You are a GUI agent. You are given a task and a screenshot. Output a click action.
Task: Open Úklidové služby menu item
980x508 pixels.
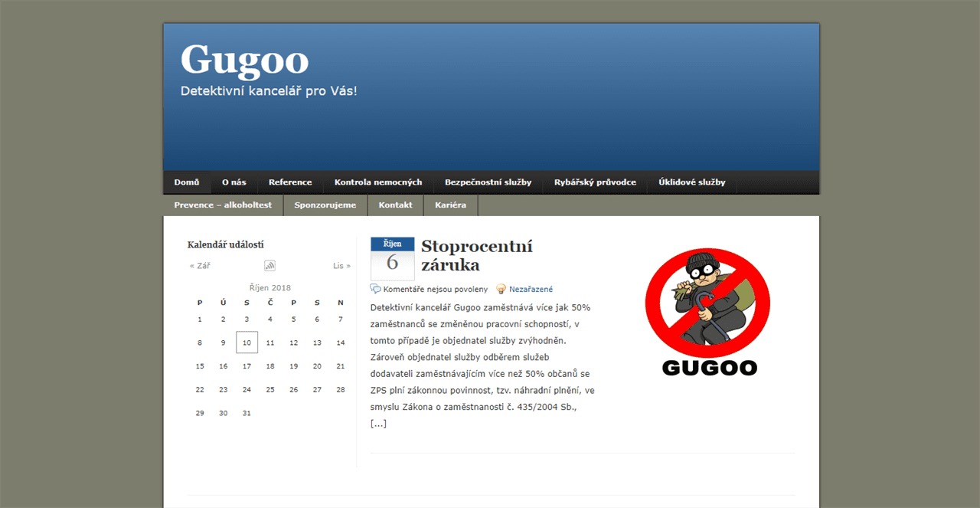point(692,182)
